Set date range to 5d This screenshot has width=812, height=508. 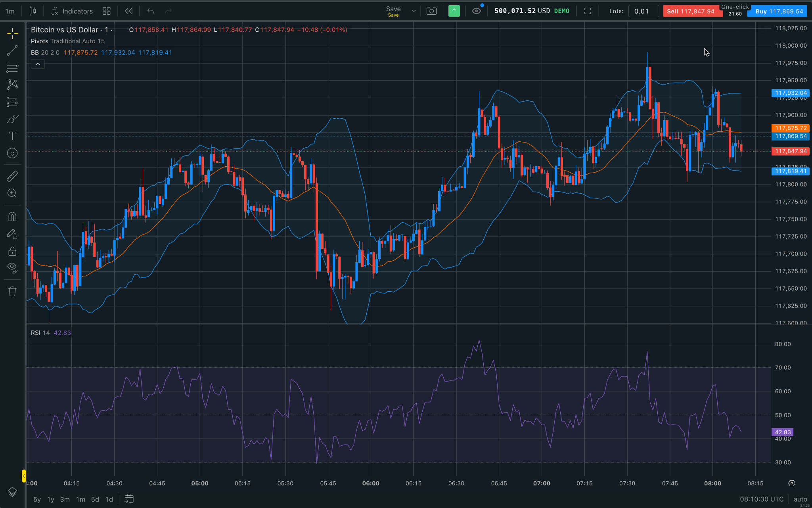point(95,499)
